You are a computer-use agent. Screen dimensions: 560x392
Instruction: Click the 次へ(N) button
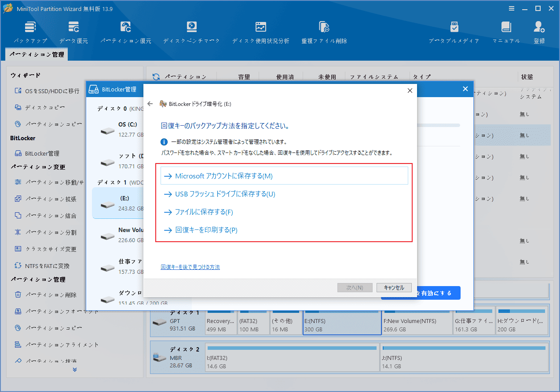tap(355, 288)
